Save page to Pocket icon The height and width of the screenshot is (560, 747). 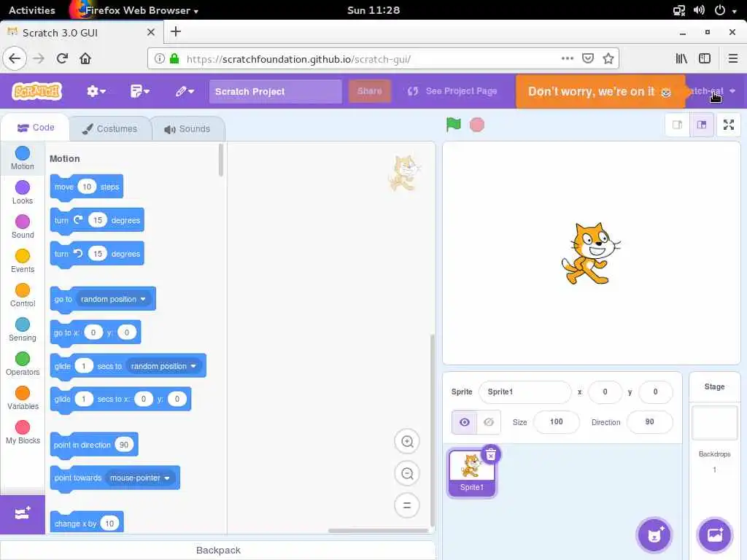point(588,58)
